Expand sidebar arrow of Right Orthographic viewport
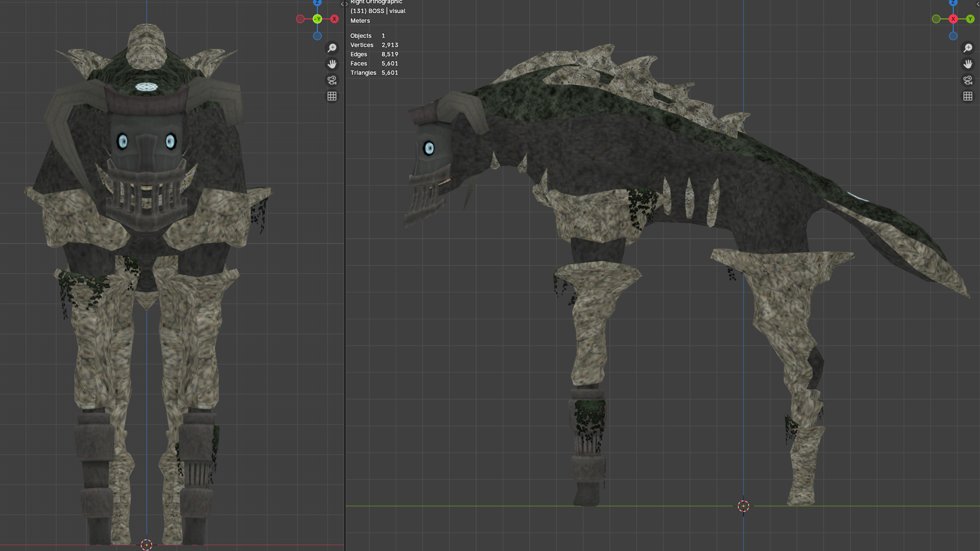The height and width of the screenshot is (551, 980). pos(978,4)
